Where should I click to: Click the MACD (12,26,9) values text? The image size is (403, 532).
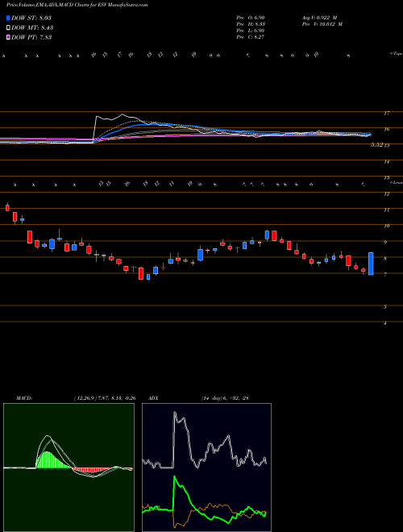click(105, 397)
